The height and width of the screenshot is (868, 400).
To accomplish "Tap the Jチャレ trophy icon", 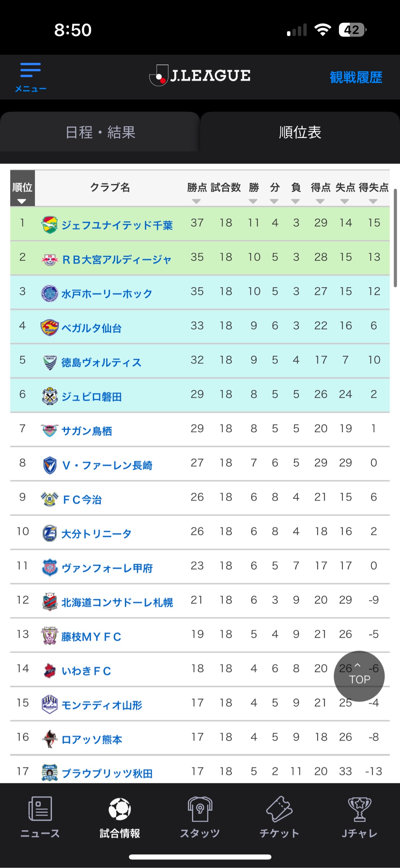I will pos(359,809).
